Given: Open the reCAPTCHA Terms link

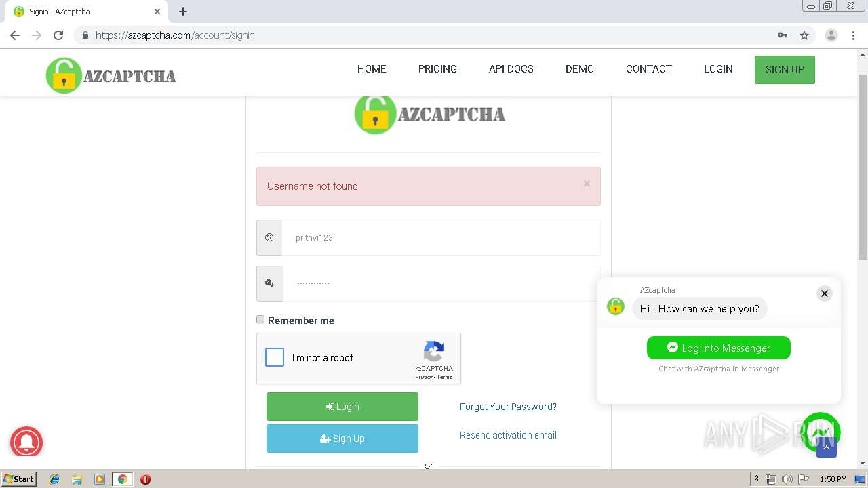Looking at the screenshot, I should click(445, 378).
